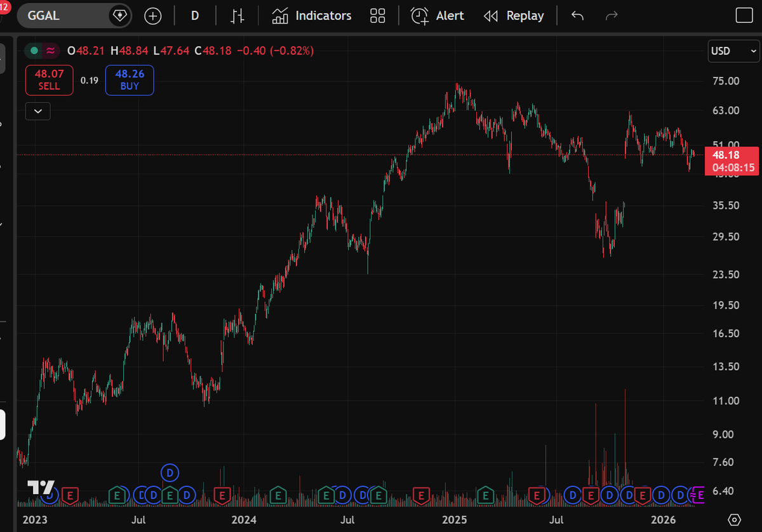Open the bar chart style selector
The height and width of the screenshot is (532, 762).
click(237, 16)
